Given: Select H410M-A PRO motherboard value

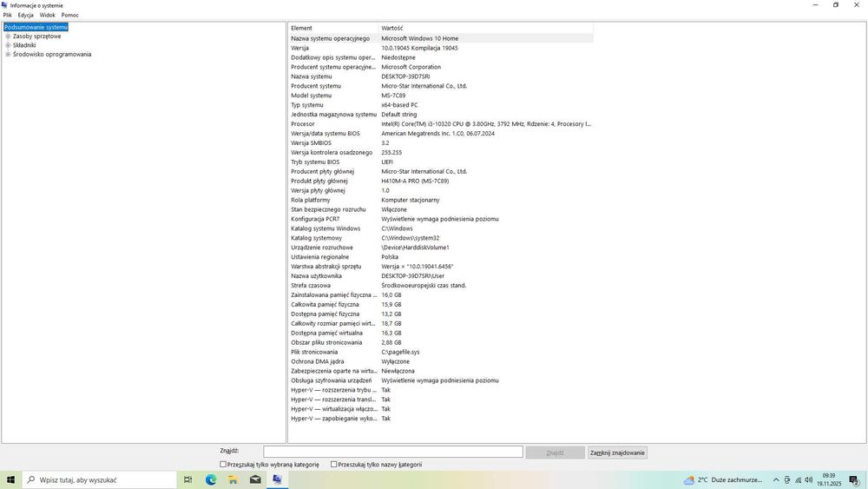Looking at the screenshot, I should 415,181.
